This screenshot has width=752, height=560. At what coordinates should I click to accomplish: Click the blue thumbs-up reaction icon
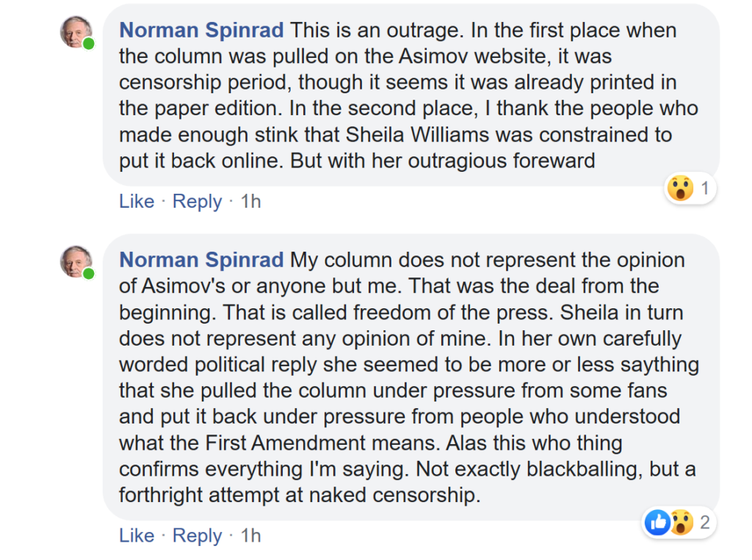657,522
